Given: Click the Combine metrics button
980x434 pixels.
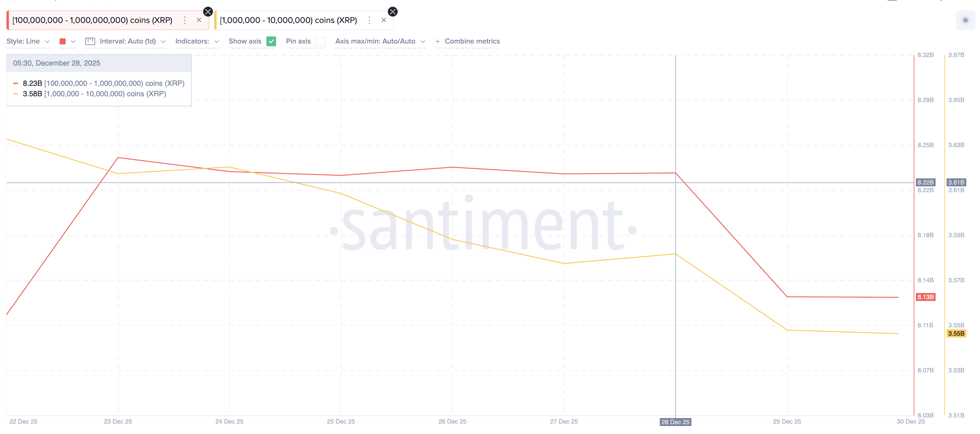Looking at the screenshot, I should coord(472,41).
